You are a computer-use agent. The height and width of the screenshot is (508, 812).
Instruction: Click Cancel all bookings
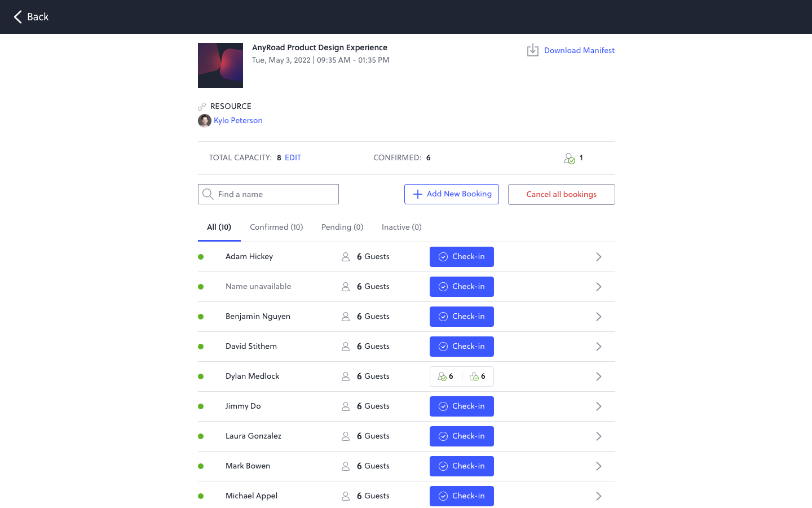(561, 194)
